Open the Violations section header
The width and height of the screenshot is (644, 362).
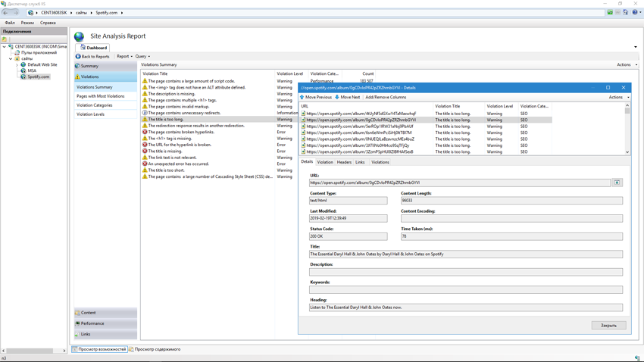click(x=105, y=76)
